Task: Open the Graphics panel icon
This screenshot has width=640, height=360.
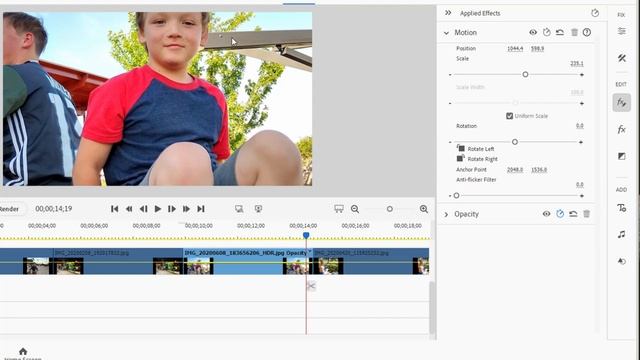Action: [622, 261]
